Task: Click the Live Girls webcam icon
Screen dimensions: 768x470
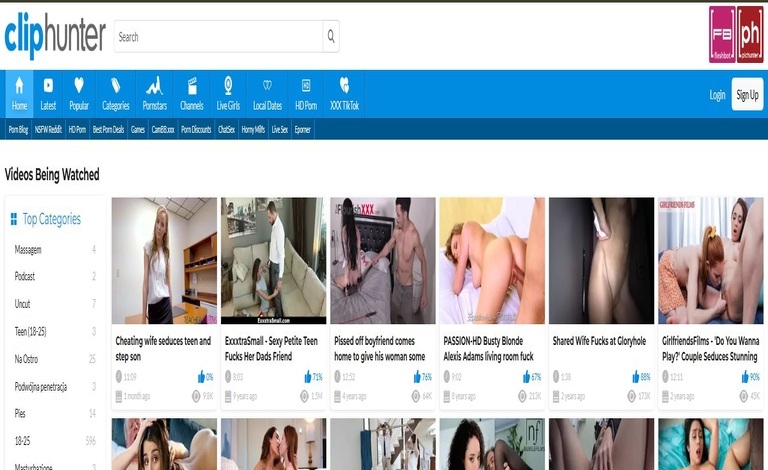Action: tap(228, 86)
